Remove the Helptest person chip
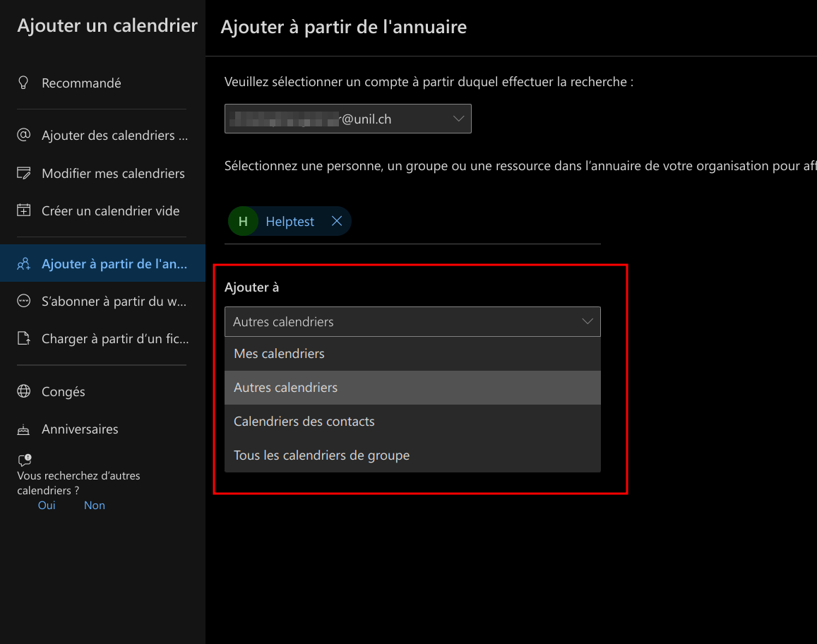Screen dimensions: 817x644 click(337, 222)
